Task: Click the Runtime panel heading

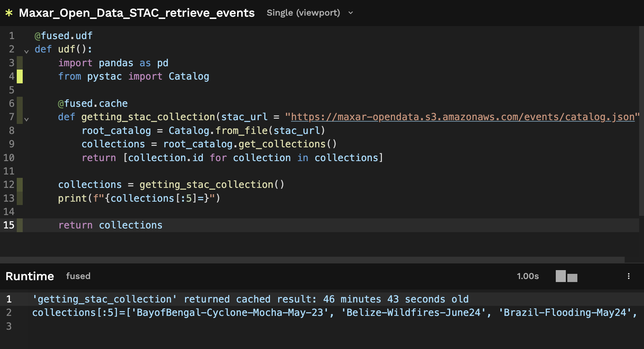Action: tap(30, 276)
